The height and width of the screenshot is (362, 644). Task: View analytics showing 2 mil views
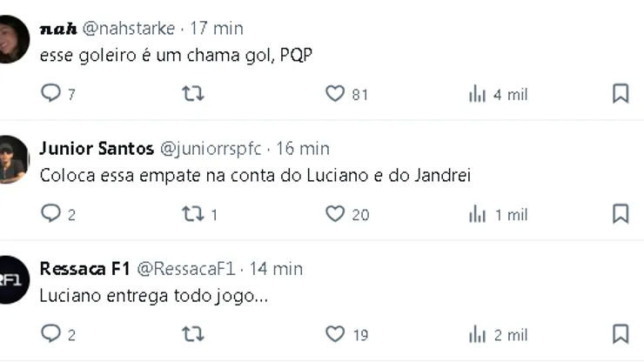tap(478, 334)
